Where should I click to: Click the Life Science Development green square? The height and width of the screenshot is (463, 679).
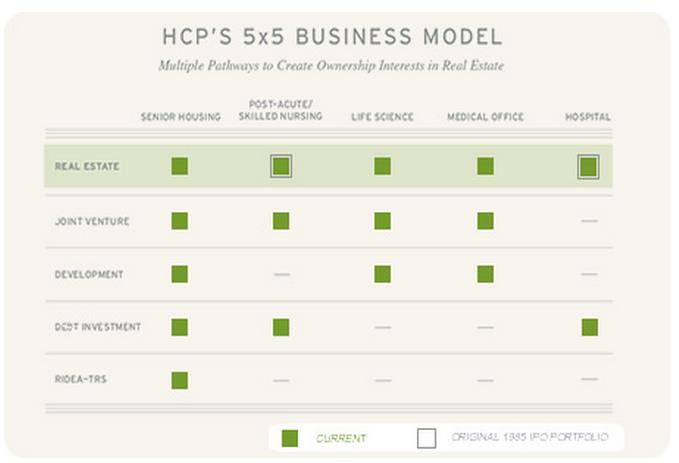(383, 274)
